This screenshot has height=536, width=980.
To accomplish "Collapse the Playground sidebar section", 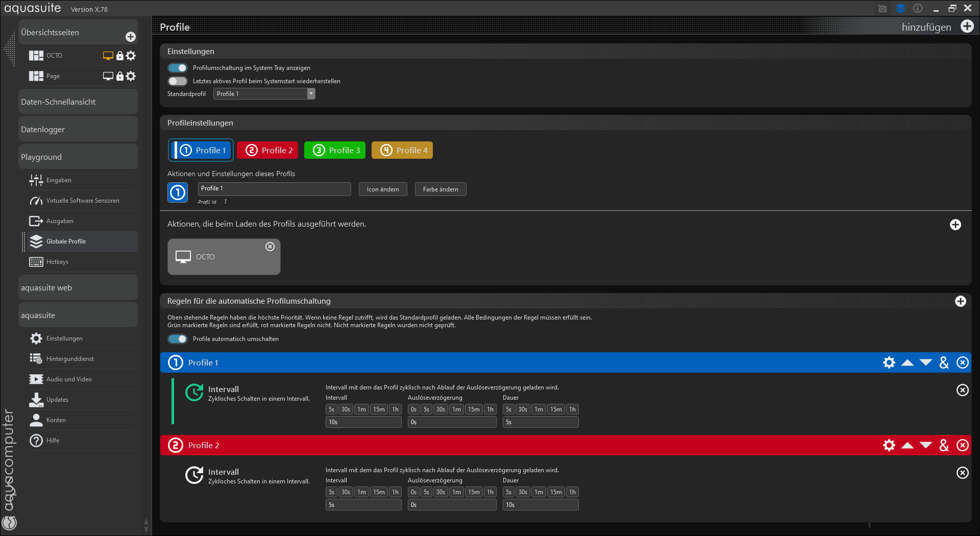I will [78, 157].
